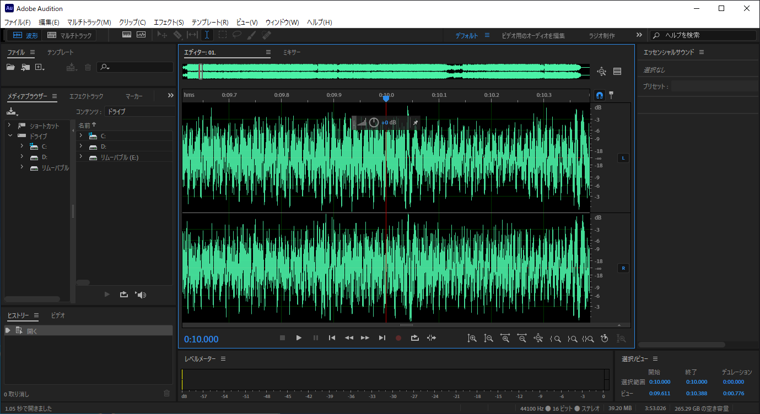This screenshot has width=760, height=414.
Task: Expand the D: drive in tree
Action: [x=21, y=157]
